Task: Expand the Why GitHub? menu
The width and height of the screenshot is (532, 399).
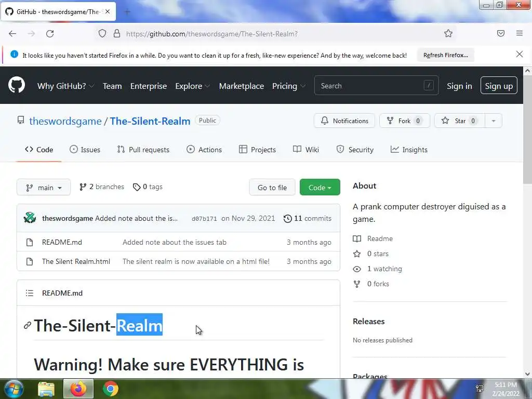Action: tap(66, 86)
